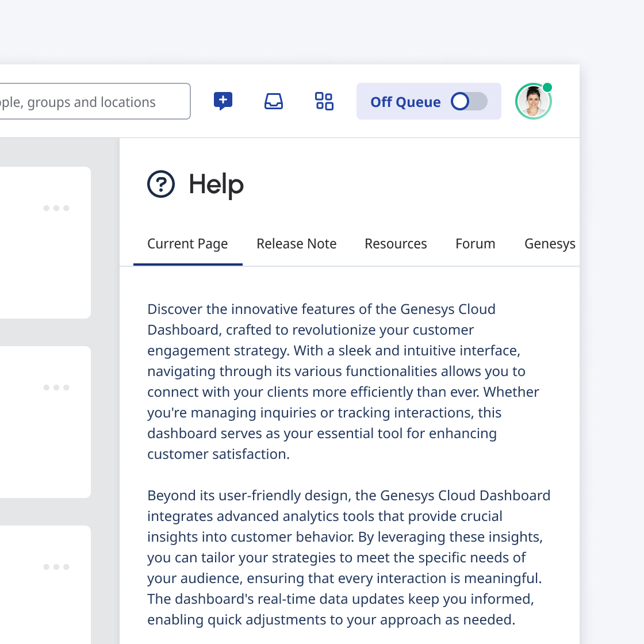Image resolution: width=644 pixels, height=644 pixels.
Task: Open the apps grid menu
Action: [x=324, y=101]
